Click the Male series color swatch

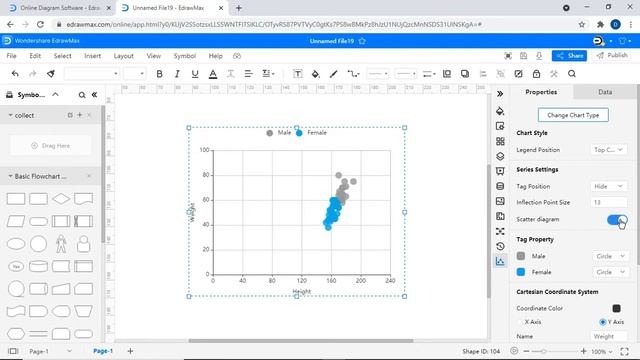(x=521, y=256)
